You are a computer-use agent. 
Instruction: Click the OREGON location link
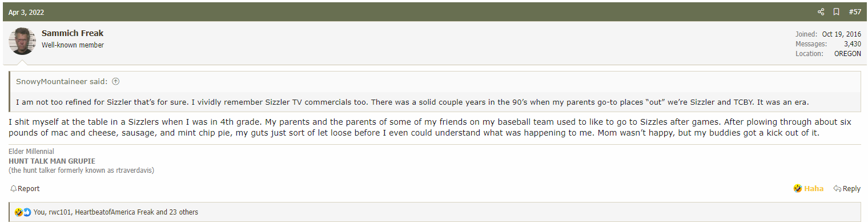847,53
